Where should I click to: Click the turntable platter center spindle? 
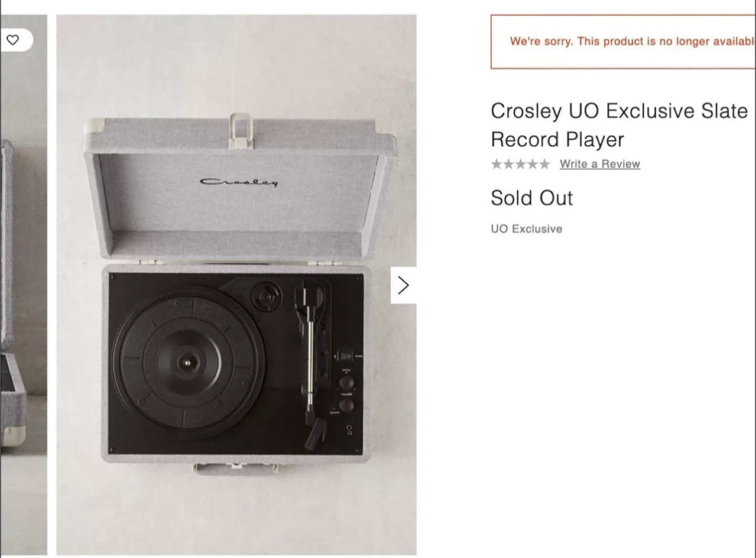[x=186, y=361]
